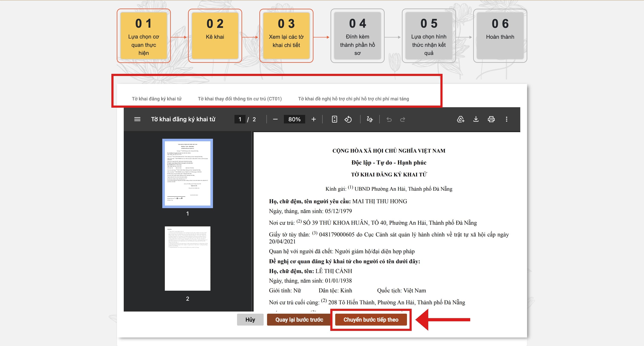Download the PDF document

[476, 119]
